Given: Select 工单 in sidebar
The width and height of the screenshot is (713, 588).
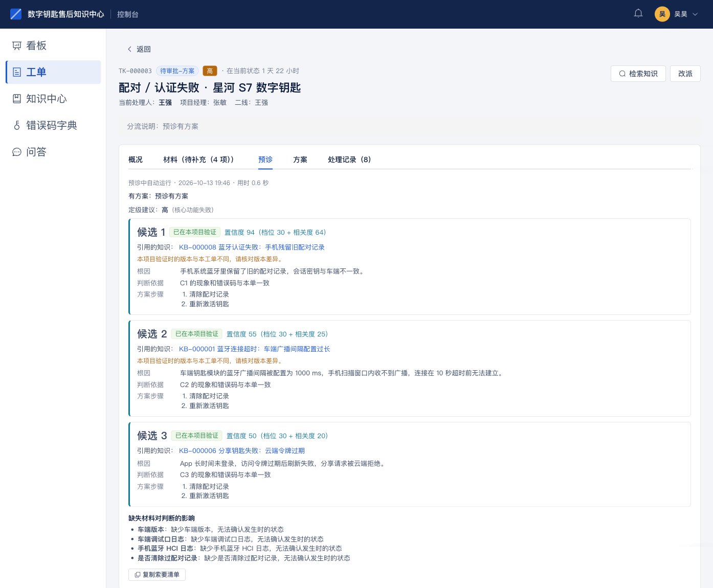Looking at the screenshot, I should coord(53,72).
